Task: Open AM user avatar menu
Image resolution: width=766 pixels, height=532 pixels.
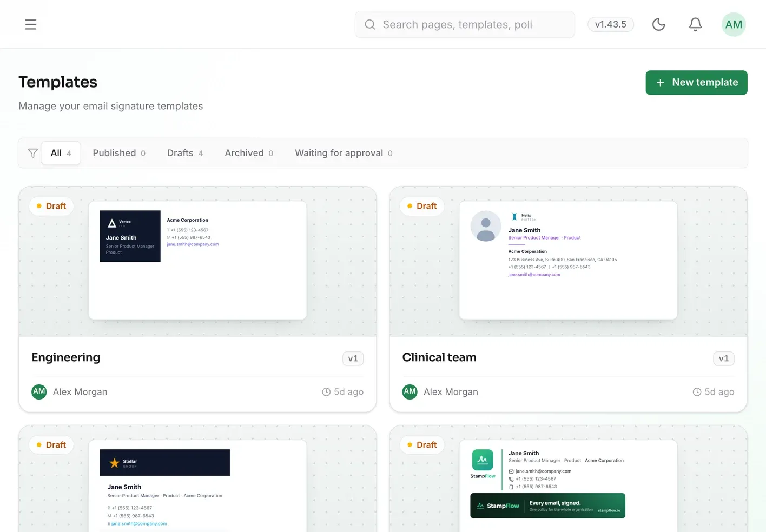Action: [x=734, y=24]
